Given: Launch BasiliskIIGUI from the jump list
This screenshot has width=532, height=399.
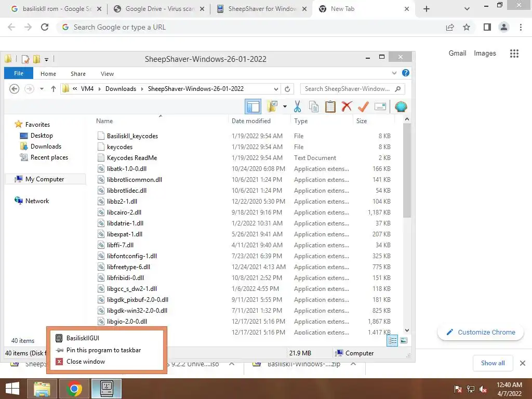Looking at the screenshot, I should click(x=83, y=338).
